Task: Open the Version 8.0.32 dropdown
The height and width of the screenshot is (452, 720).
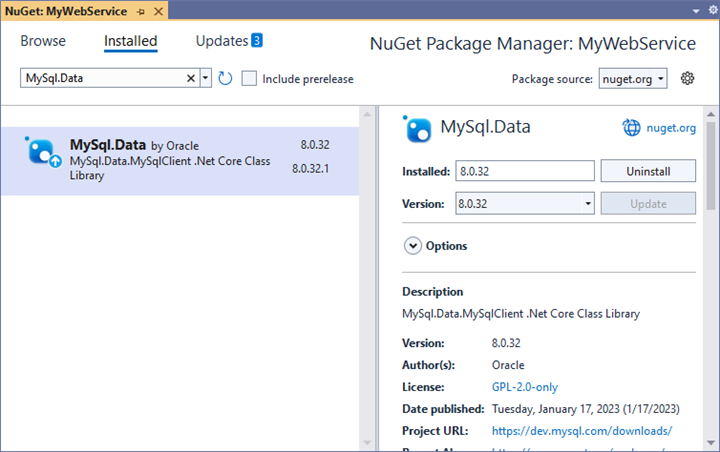Action: (524, 204)
